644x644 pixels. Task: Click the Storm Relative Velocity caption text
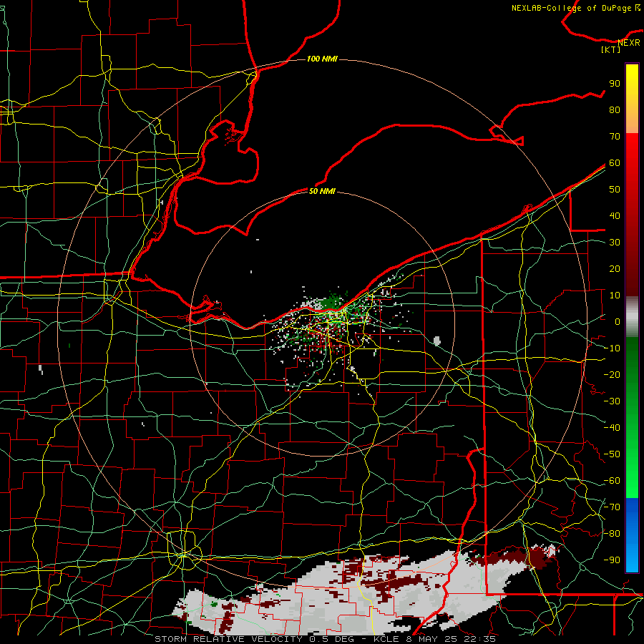coord(324,639)
